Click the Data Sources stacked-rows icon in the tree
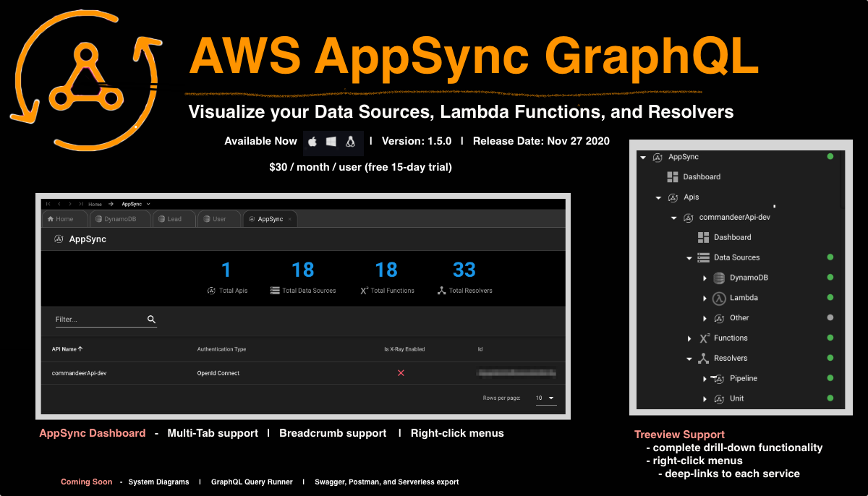Viewport: 868px width, 496px height. click(703, 257)
